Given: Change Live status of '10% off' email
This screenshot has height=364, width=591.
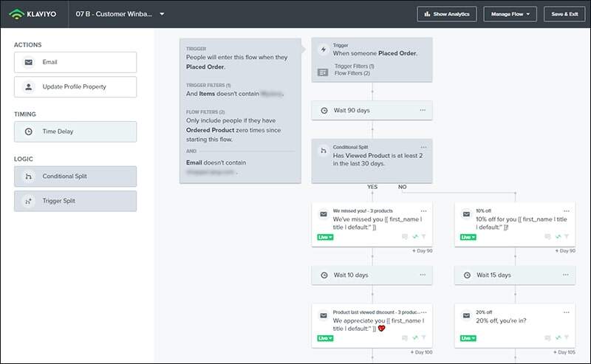Looking at the screenshot, I should (468, 237).
